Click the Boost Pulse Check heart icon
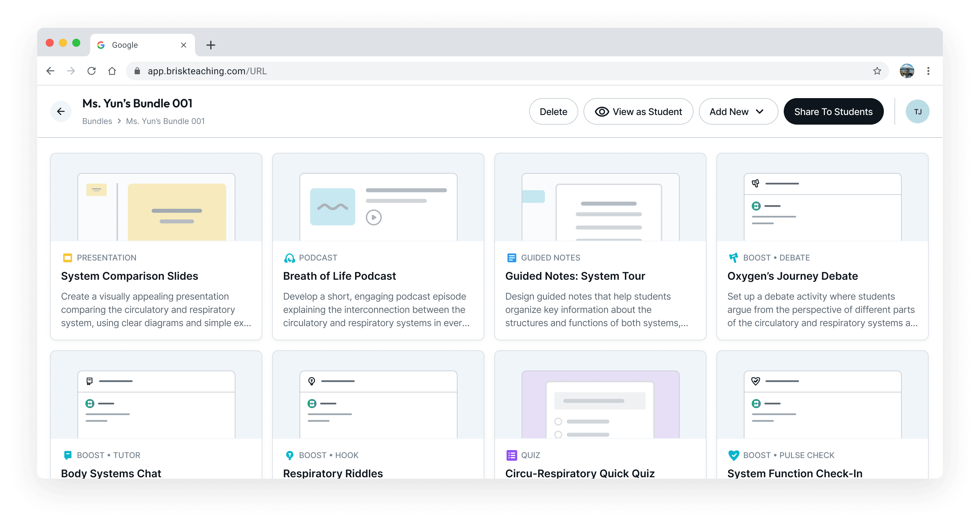The width and height of the screenshot is (980, 525). pos(733,455)
